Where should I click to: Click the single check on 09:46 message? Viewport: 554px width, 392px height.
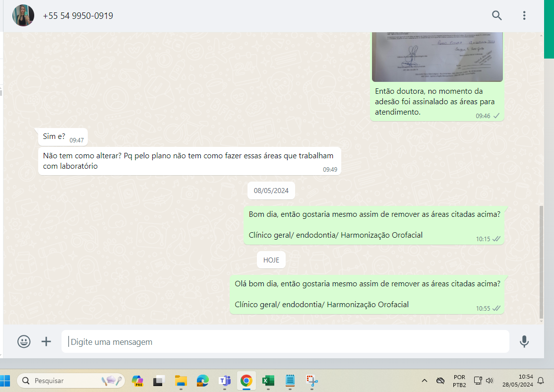point(496,116)
